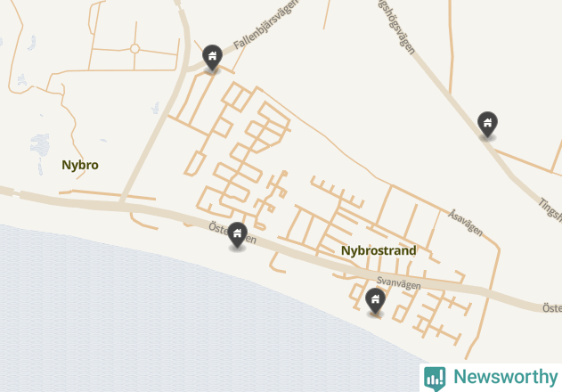Click the house marker covering the Österleden label

[x=237, y=235]
